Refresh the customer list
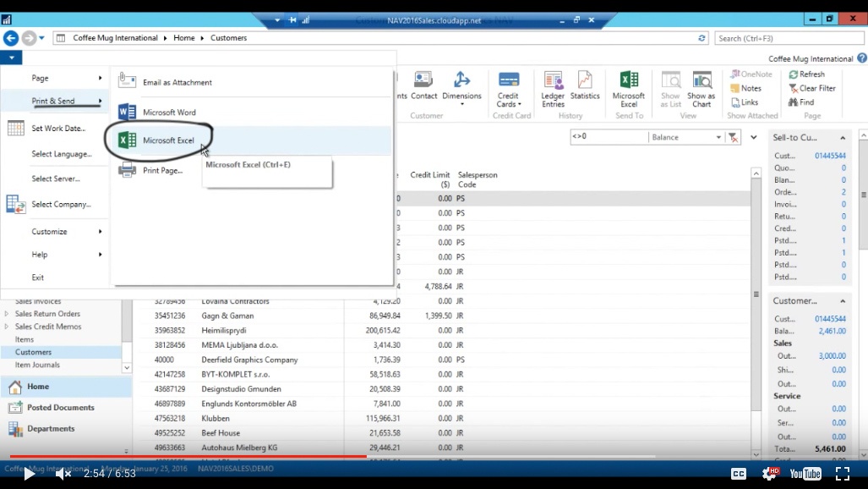Image resolution: width=868 pixels, height=489 pixels. (806, 74)
